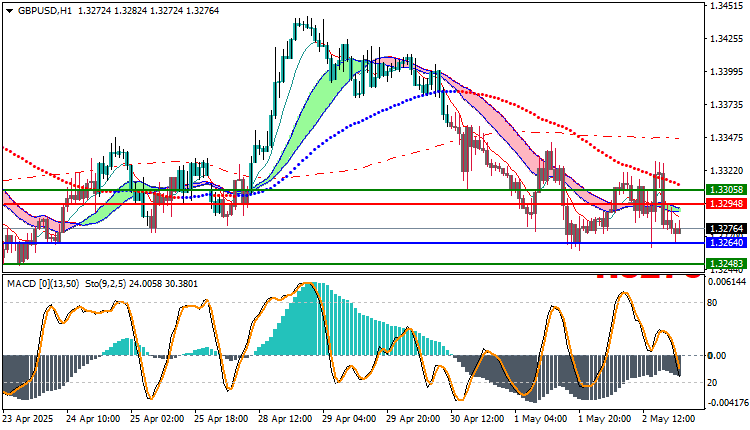Select the red 1.32948 price level label
The image size is (750, 430).
(x=726, y=204)
